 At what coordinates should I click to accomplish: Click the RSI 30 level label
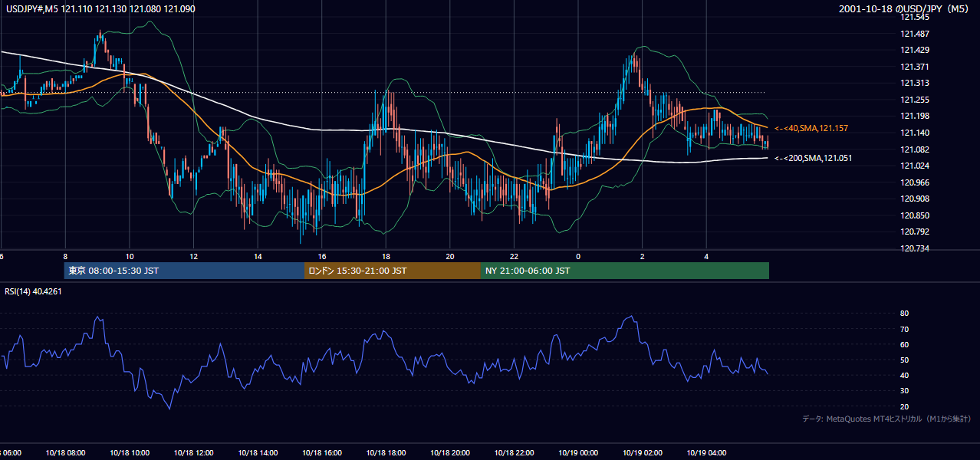coord(905,391)
